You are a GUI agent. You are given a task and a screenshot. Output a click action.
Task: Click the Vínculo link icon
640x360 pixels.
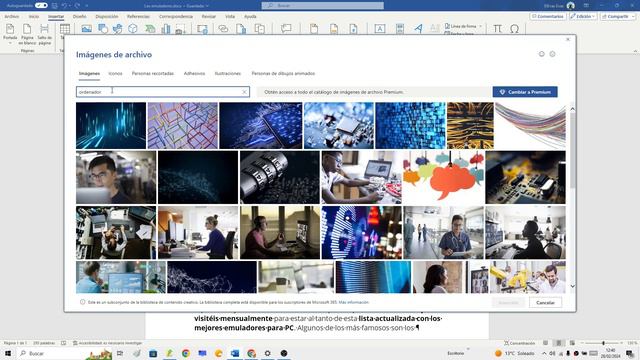tap(223, 29)
